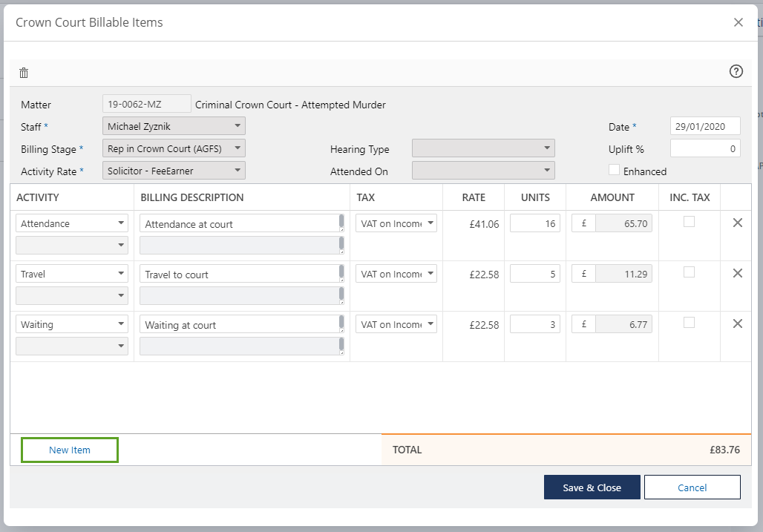Open the help question mark icon
Screen dimensions: 763x532
[736, 71]
